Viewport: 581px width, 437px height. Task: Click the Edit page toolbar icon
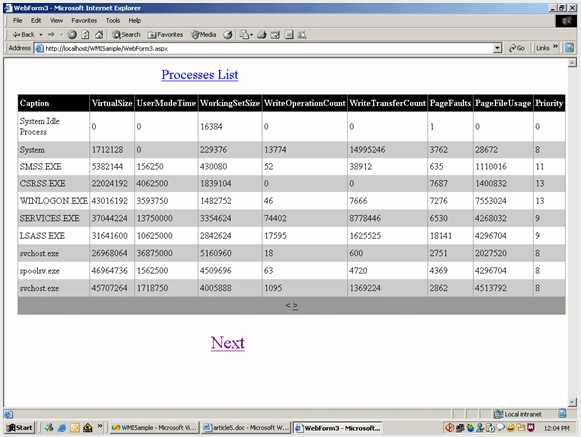point(275,35)
